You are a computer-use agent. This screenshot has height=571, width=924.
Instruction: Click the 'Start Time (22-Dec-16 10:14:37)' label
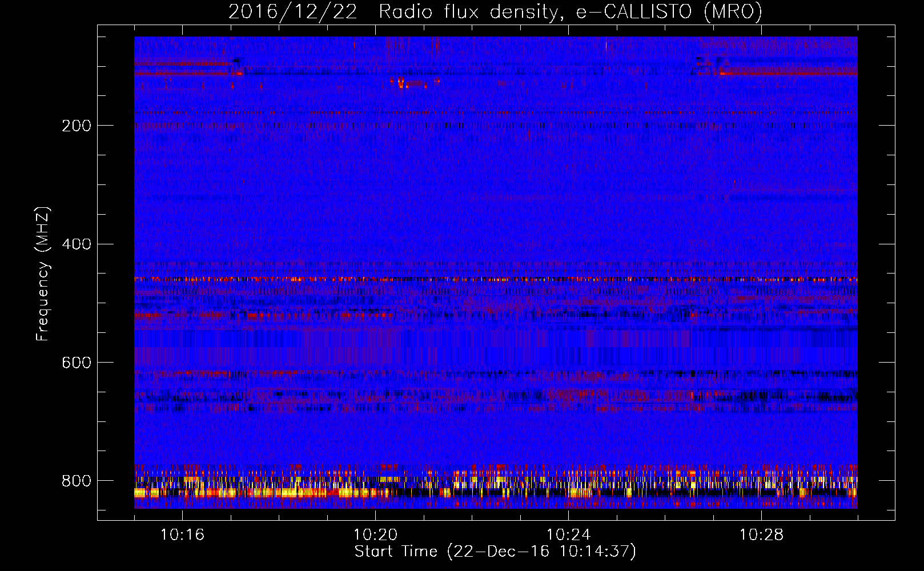click(495, 552)
